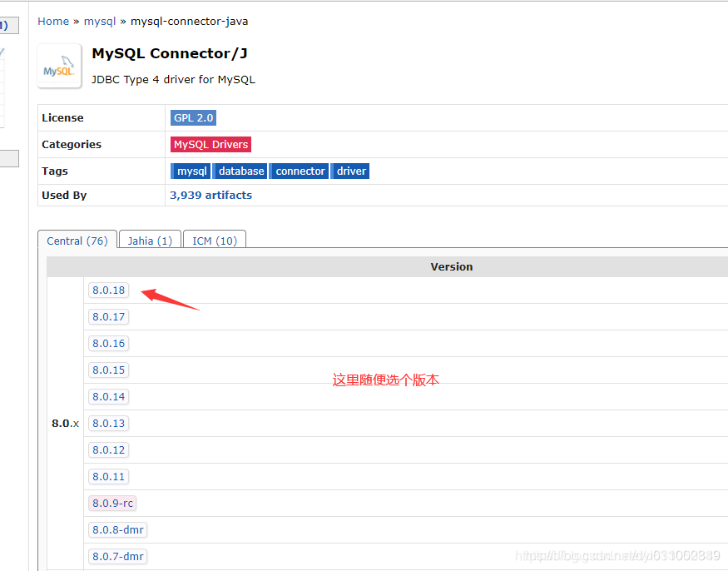Viewport: 728px width, 571px height.
Task: Click JDBC Type 4 driver description
Action: 173,79
